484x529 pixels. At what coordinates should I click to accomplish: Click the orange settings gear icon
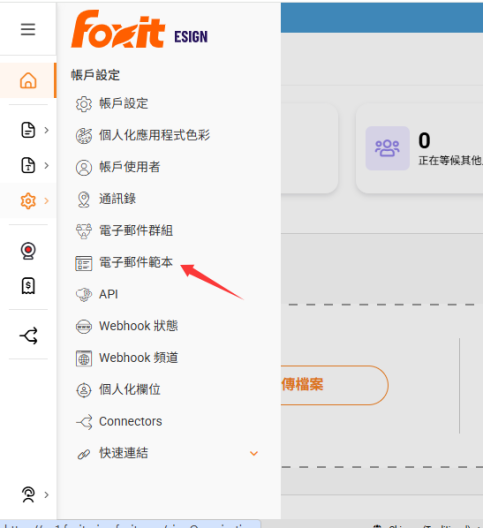pyautogui.click(x=28, y=201)
